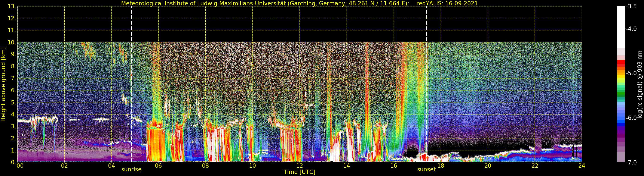Click the time axis tick '18'

441,166
